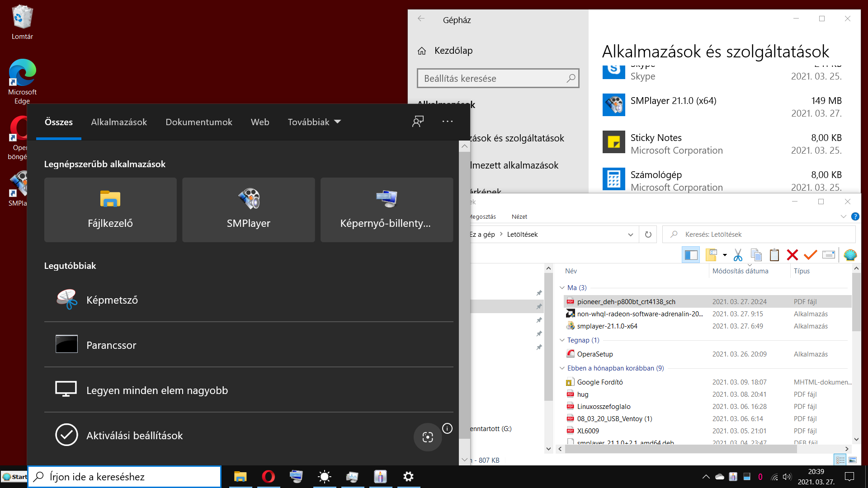Click the Cut scissors icon in Explorer toolbar

[x=738, y=255]
